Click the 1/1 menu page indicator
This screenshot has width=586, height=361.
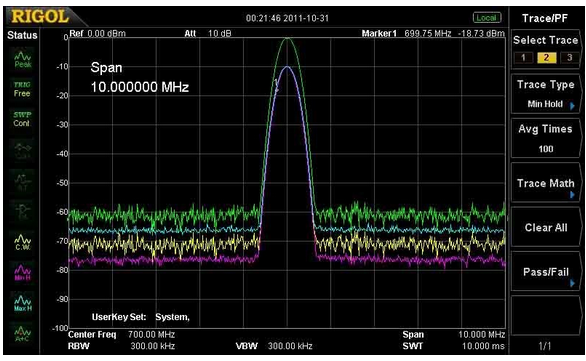[545, 346]
